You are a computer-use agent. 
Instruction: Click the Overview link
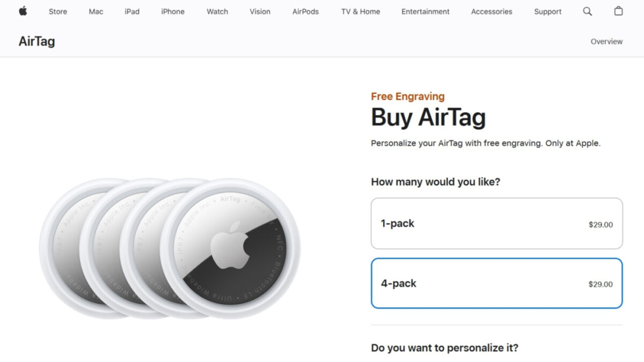point(606,41)
